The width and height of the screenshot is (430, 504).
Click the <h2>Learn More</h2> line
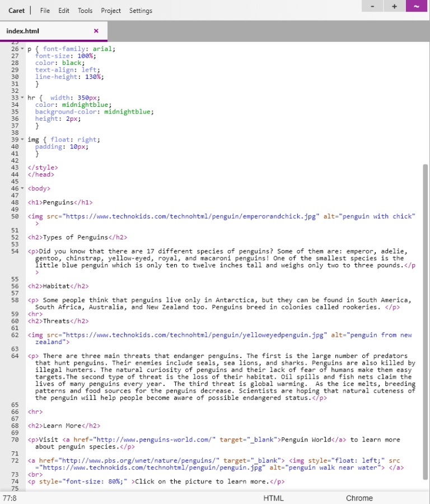click(x=64, y=426)
